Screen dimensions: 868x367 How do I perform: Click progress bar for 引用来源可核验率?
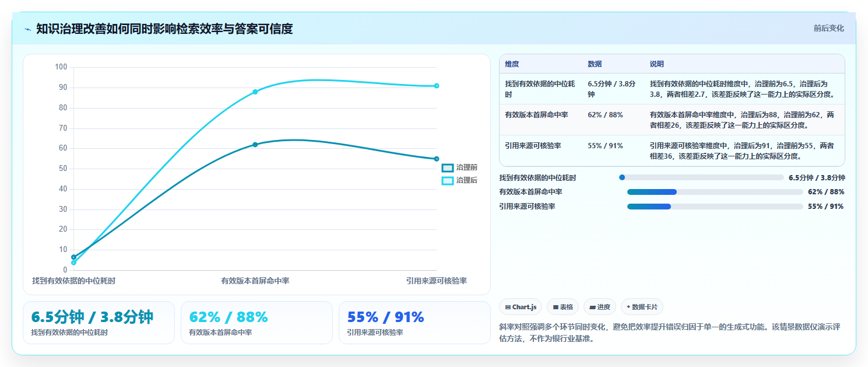coord(715,207)
